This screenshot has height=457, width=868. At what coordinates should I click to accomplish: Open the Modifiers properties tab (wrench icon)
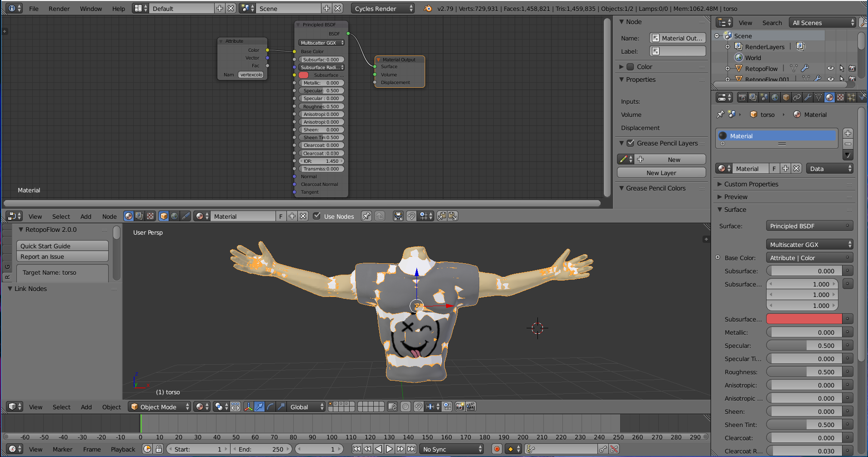point(808,97)
